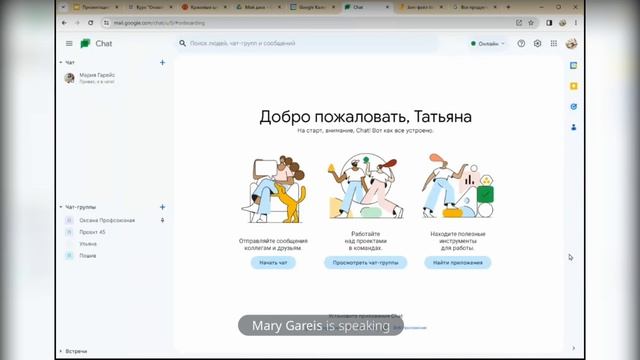Click the pin icon next to Оксана Профсоюзная
640x360 pixels.
point(162,220)
